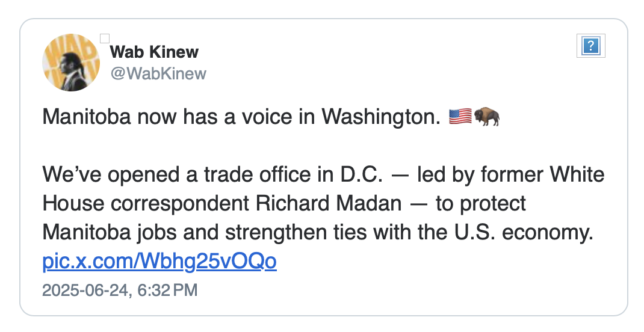Click the "D.C." text in the tweet

coord(362,175)
